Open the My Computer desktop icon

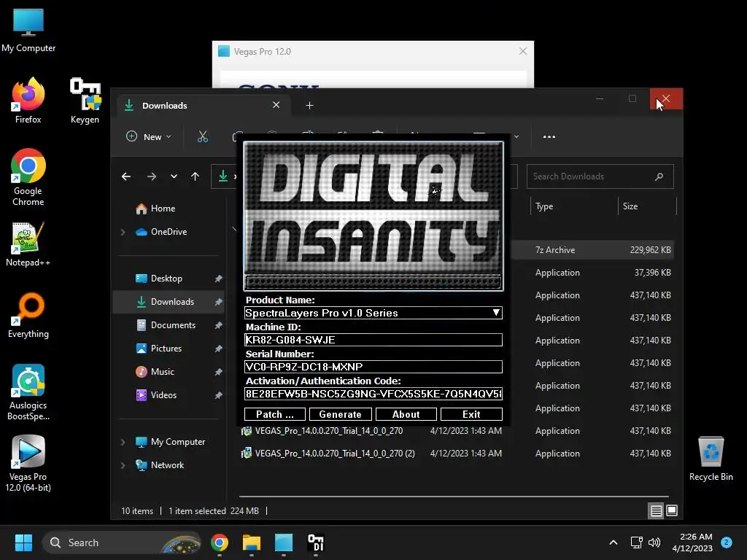tap(28, 30)
